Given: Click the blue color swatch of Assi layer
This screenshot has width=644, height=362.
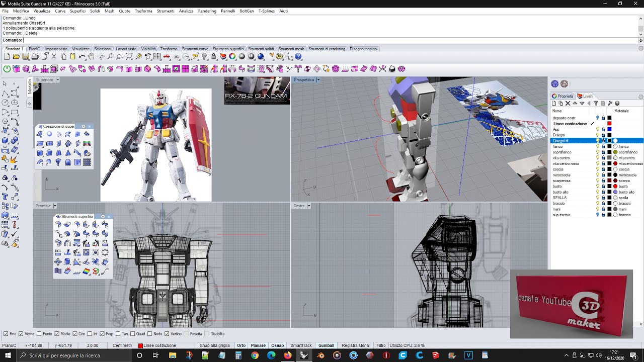Looking at the screenshot, I should pos(609,129).
